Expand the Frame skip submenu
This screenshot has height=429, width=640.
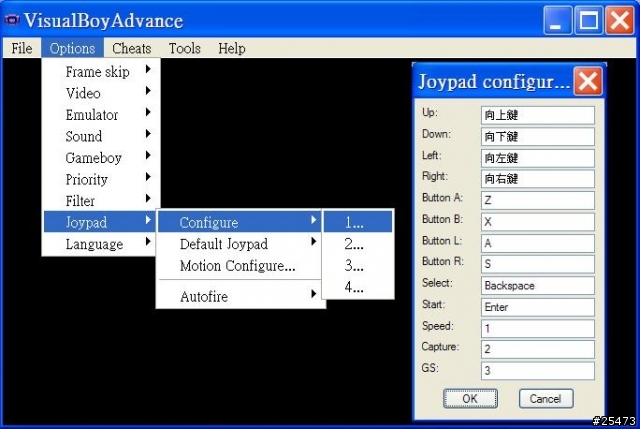(x=100, y=71)
